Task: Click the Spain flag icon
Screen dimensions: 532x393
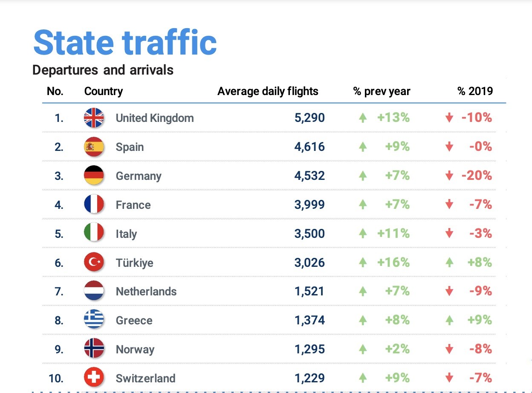Action: point(94,147)
